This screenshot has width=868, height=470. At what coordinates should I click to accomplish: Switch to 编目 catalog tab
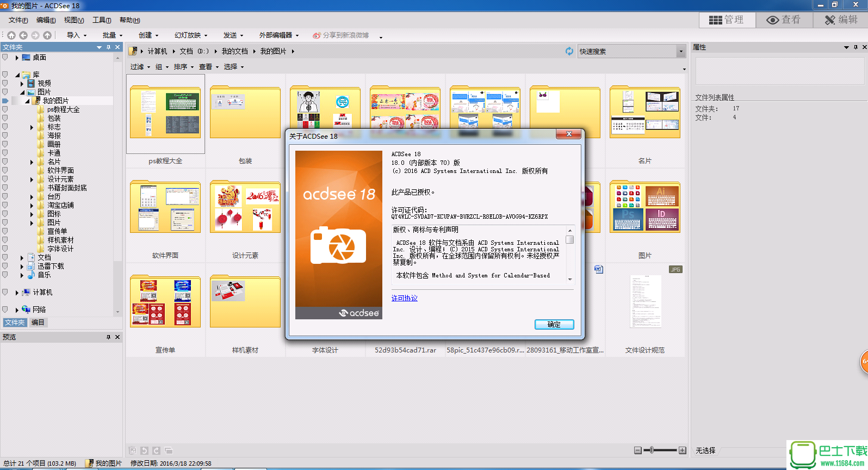click(x=38, y=323)
